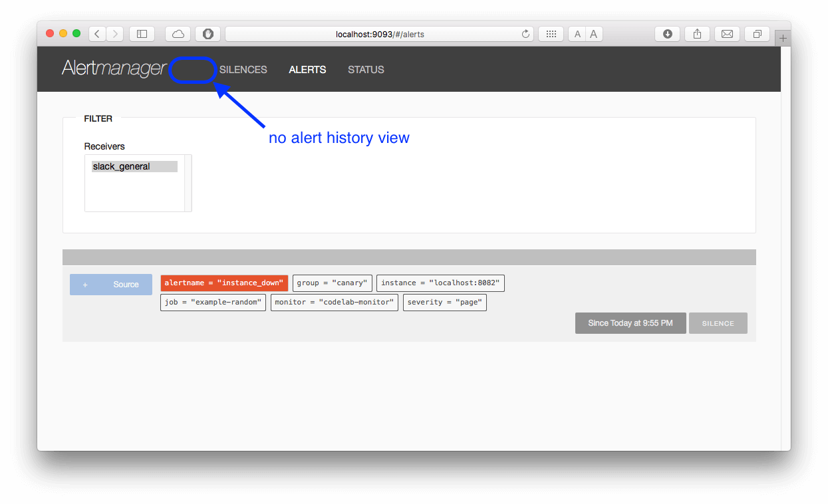Click the yellow minimize window button
Image resolution: width=828 pixels, height=504 pixels.
point(63,33)
